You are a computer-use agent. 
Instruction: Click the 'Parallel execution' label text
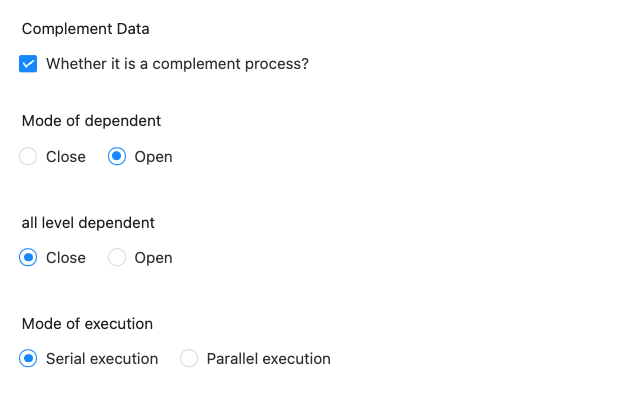[268, 359]
